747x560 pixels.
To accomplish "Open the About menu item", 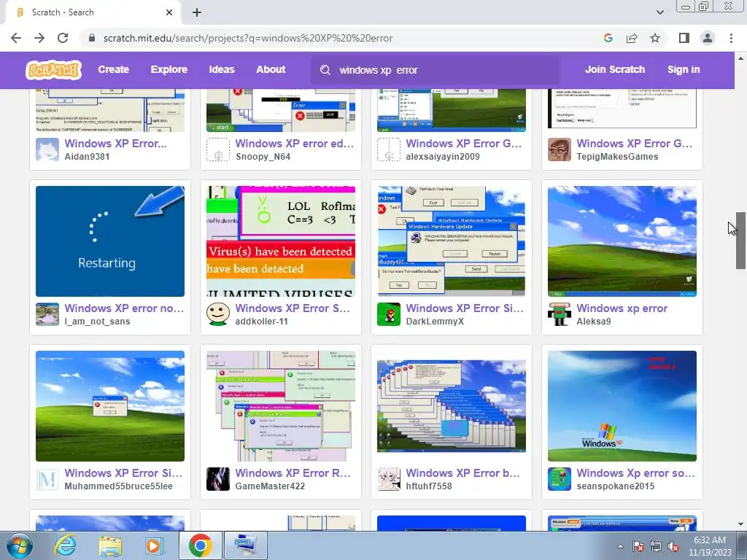I will [x=271, y=69].
